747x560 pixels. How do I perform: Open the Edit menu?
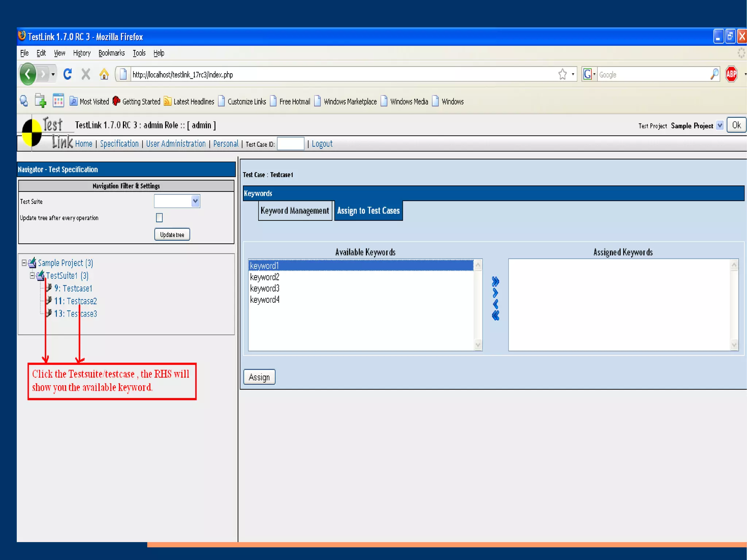41,53
